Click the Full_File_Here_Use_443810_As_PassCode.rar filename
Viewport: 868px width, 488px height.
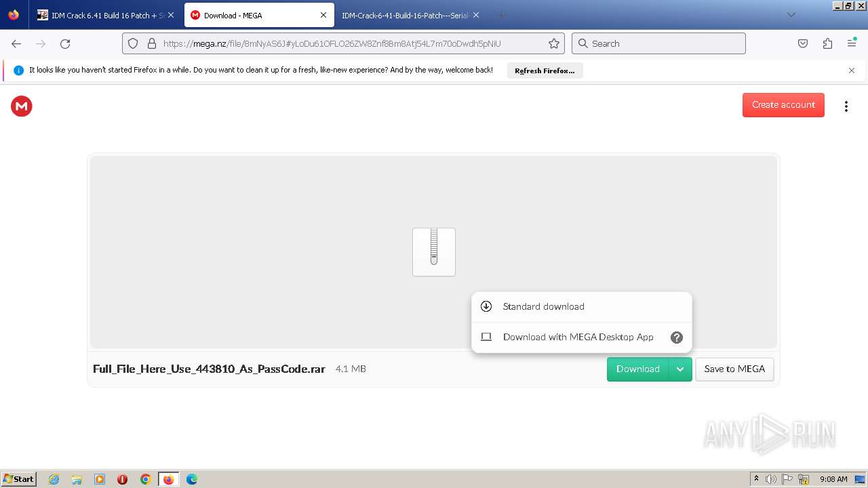click(209, 369)
